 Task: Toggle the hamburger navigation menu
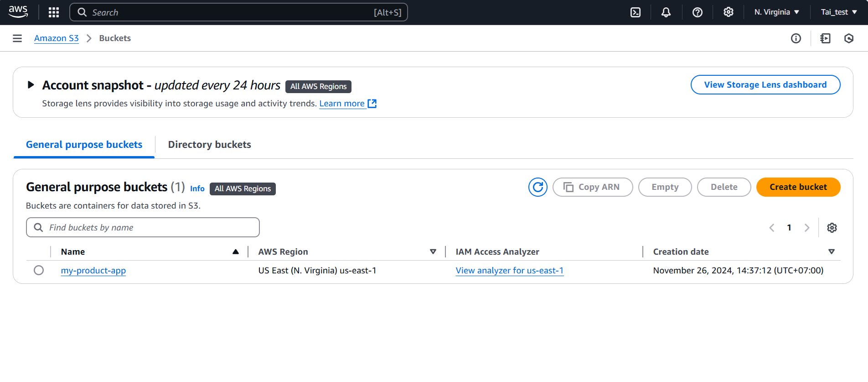17,38
